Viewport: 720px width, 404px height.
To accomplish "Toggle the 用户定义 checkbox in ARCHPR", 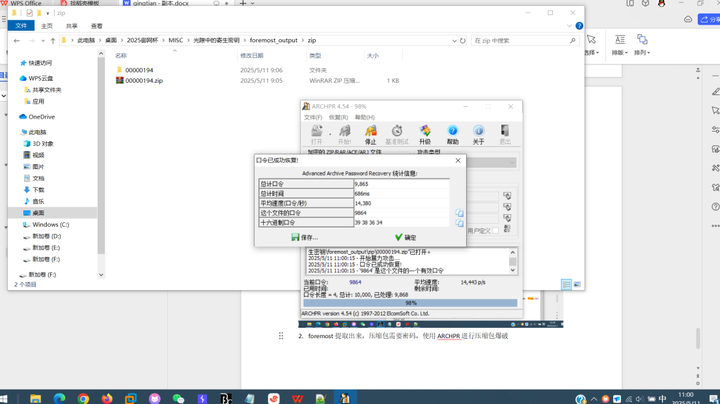I will (x=495, y=231).
